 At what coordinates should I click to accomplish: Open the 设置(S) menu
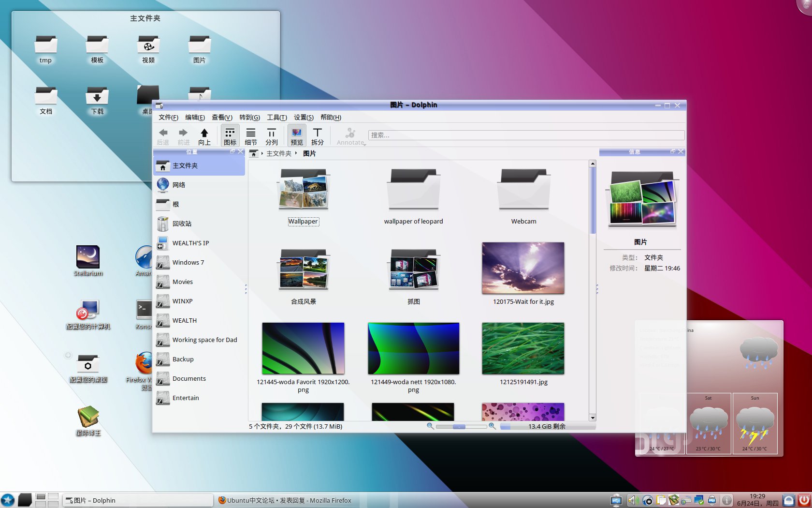pyautogui.click(x=304, y=117)
